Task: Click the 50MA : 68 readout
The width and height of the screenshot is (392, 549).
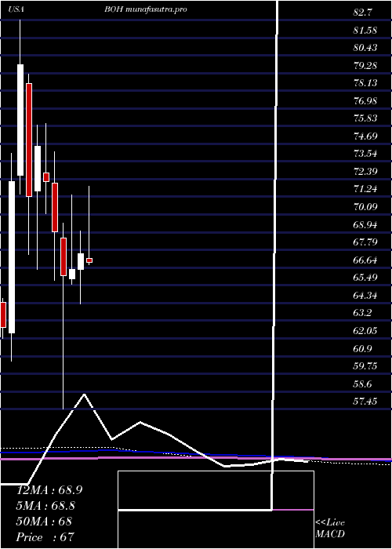Action: point(44,521)
